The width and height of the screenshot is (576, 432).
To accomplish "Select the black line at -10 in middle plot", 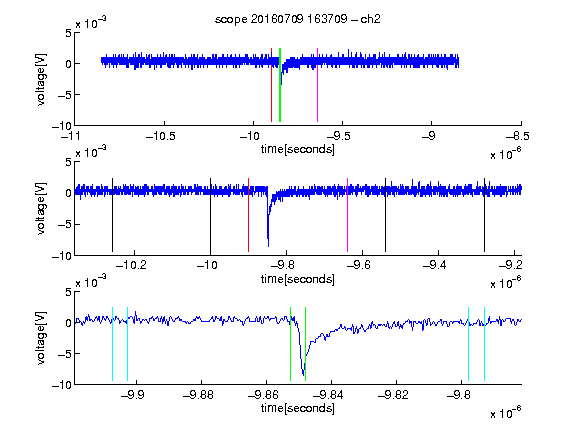I will [210, 215].
